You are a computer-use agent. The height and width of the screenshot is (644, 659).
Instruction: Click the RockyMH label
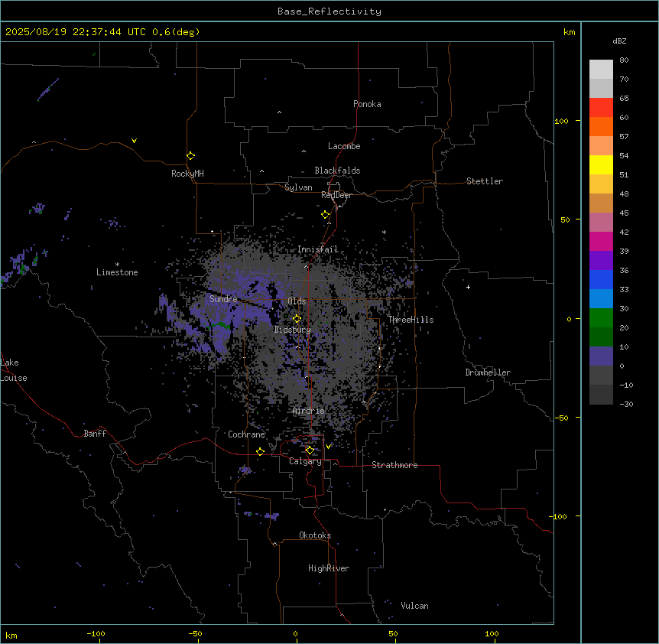[x=187, y=174]
